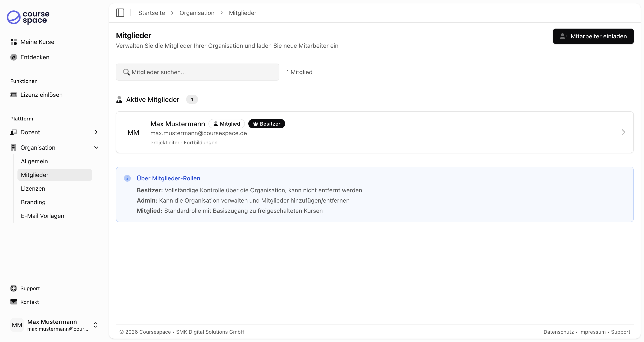
Task: Click the Kontakt envelope icon
Action: (13, 302)
